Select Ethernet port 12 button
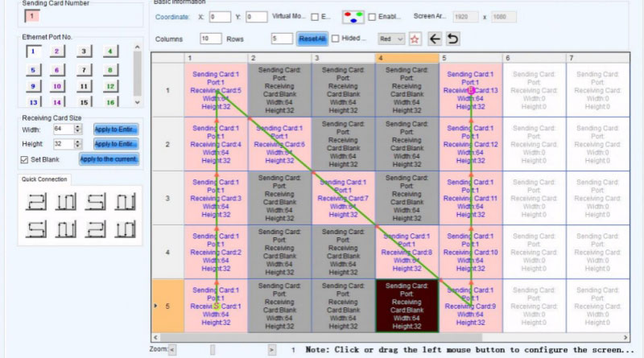Image resolution: width=644 pixels, height=358 pixels. 110,86
